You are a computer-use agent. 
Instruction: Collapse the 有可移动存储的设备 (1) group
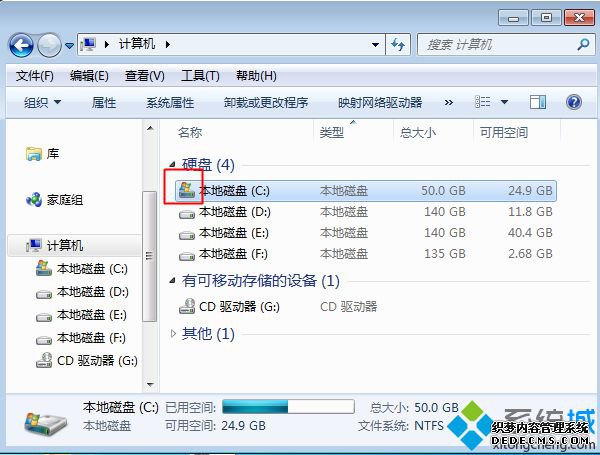pyautogui.click(x=173, y=281)
